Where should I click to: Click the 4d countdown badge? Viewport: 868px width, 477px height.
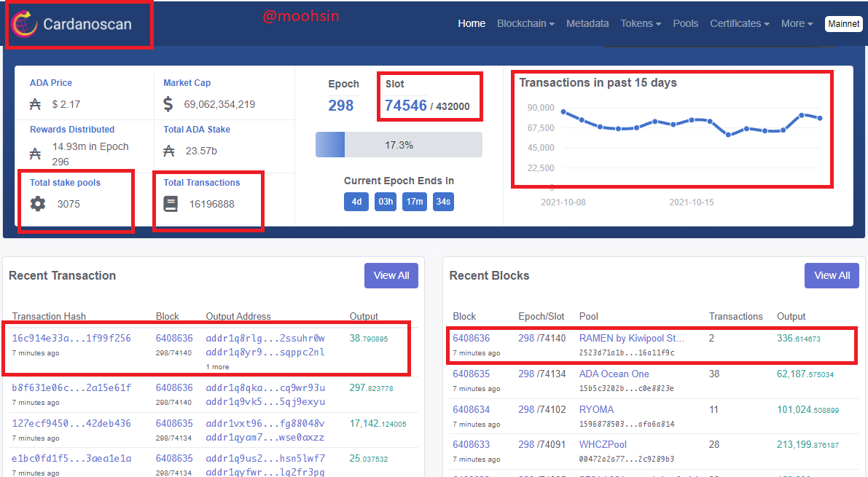click(356, 202)
